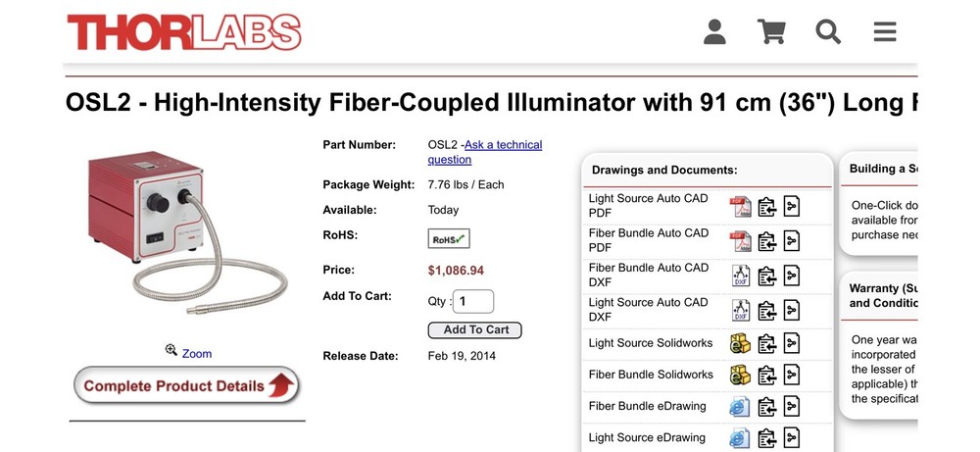980x452 pixels.
Task: Open the shopping cart
Action: click(771, 32)
